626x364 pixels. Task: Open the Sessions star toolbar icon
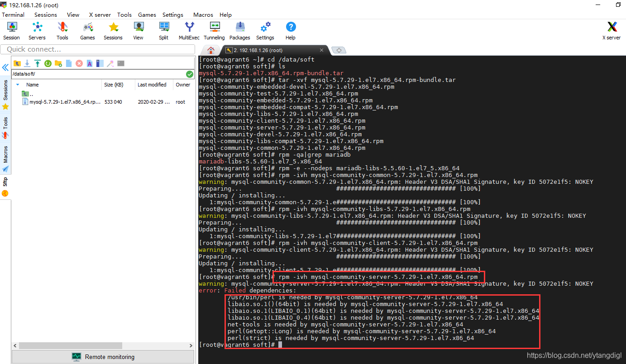(x=113, y=31)
